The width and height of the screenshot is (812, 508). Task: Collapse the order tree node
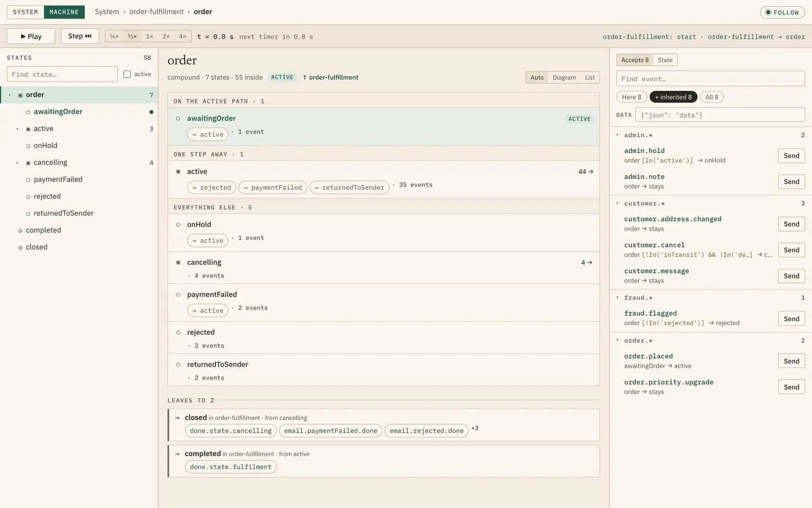click(10, 95)
